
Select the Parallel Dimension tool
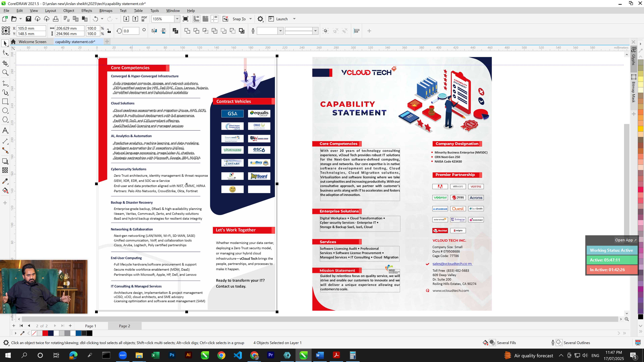[x=5, y=141]
